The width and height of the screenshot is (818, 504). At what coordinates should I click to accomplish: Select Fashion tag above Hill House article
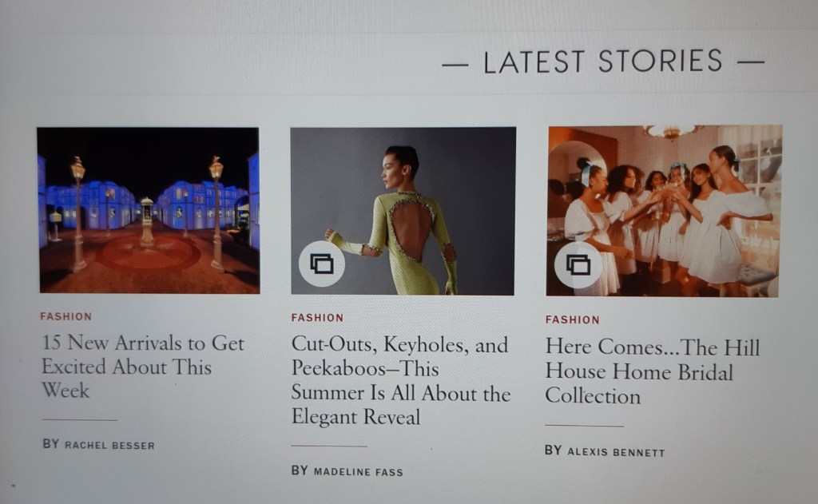click(x=572, y=319)
